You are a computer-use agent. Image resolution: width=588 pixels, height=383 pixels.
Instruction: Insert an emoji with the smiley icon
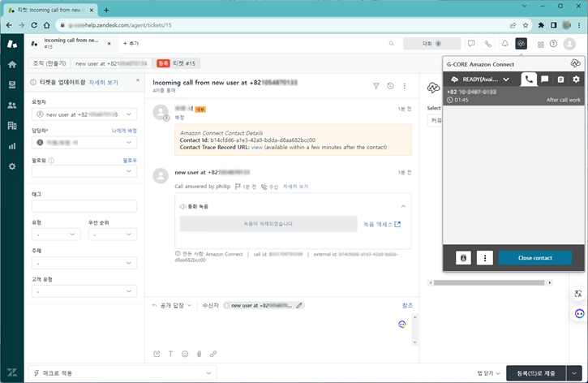point(185,354)
